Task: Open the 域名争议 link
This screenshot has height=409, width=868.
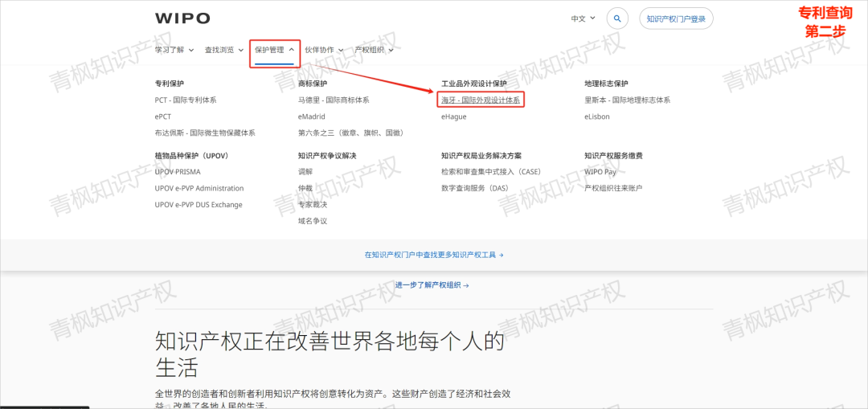Action: pos(312,222)
